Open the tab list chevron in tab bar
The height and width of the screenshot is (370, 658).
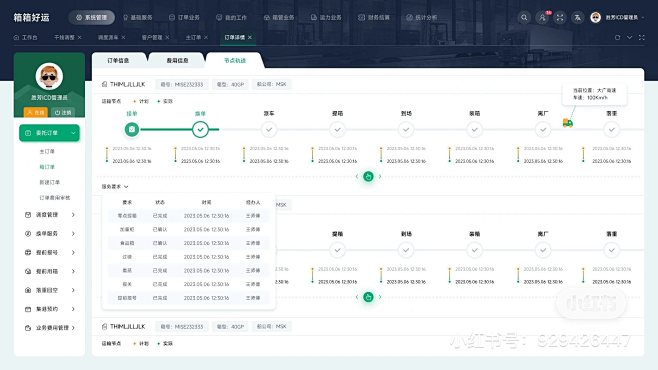[629, 37]
